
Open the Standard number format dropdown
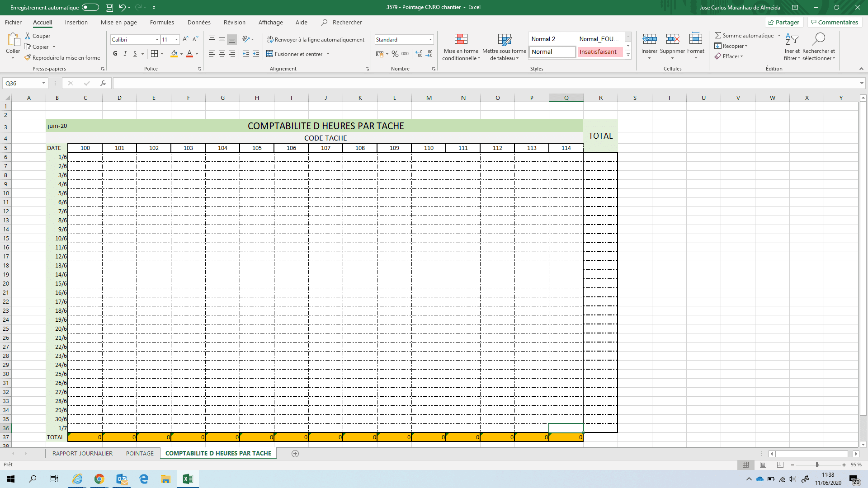coord(430,40)
